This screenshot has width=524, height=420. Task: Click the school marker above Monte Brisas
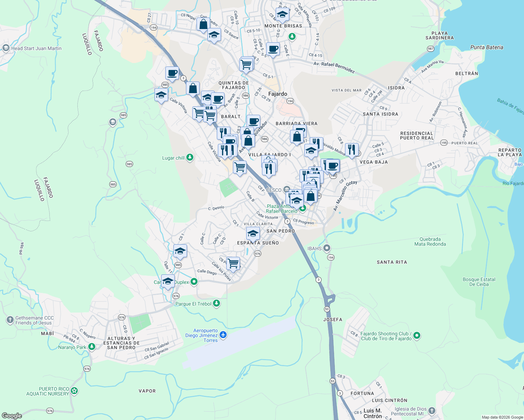coord(282,15)
